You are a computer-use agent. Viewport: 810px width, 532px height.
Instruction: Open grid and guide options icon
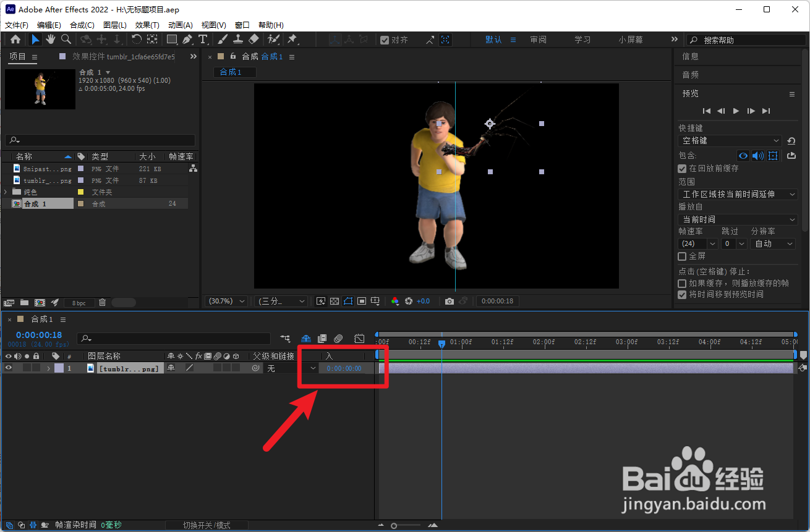(x=375, y=302)
